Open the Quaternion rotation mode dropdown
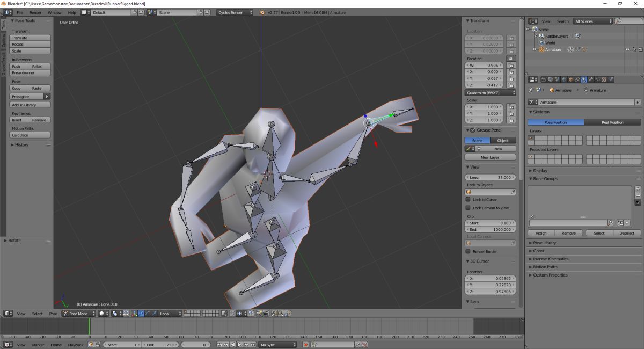Image resolution: width=644 pixels, height=349 pixels. [x=491, y=93]
